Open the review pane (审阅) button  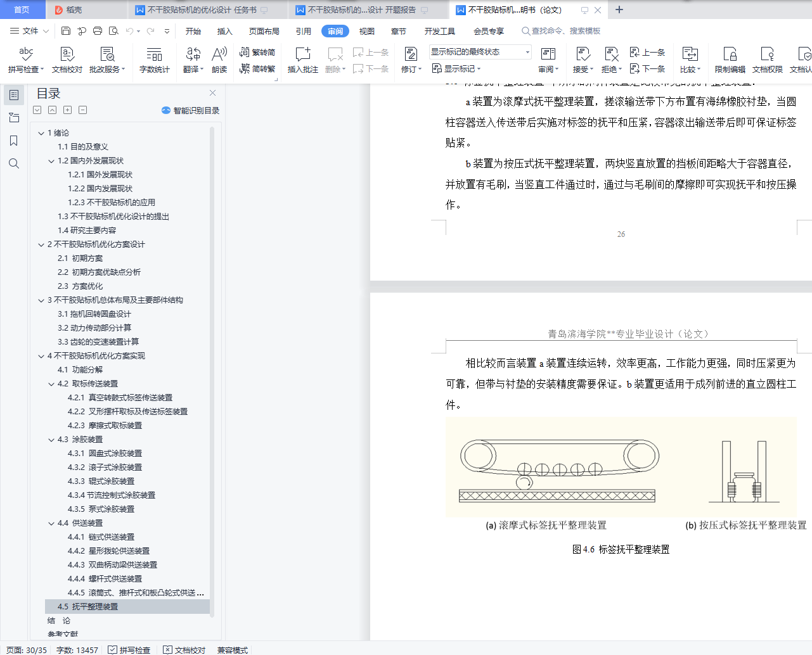[x=548, y=60]
